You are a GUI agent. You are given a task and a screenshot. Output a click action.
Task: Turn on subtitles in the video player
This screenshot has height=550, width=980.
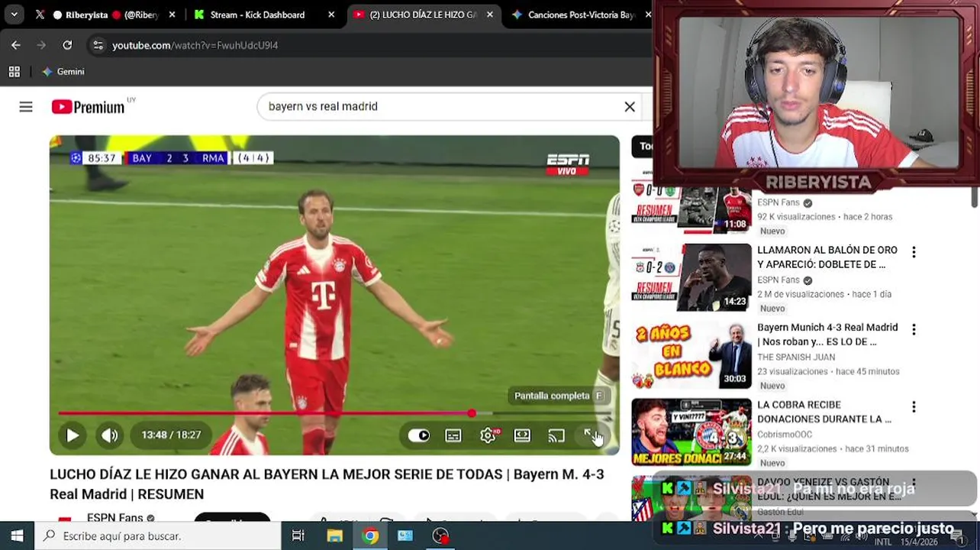(453, 435)
